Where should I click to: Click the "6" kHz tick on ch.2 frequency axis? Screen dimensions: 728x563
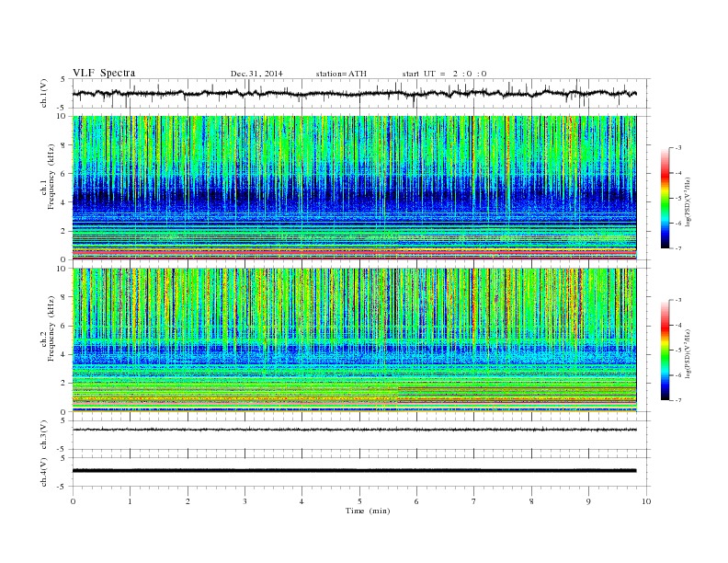(63, 326)
